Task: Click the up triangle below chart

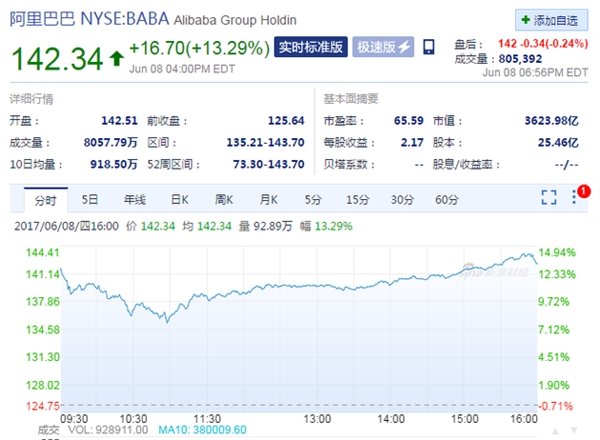Action: (555, 431)
